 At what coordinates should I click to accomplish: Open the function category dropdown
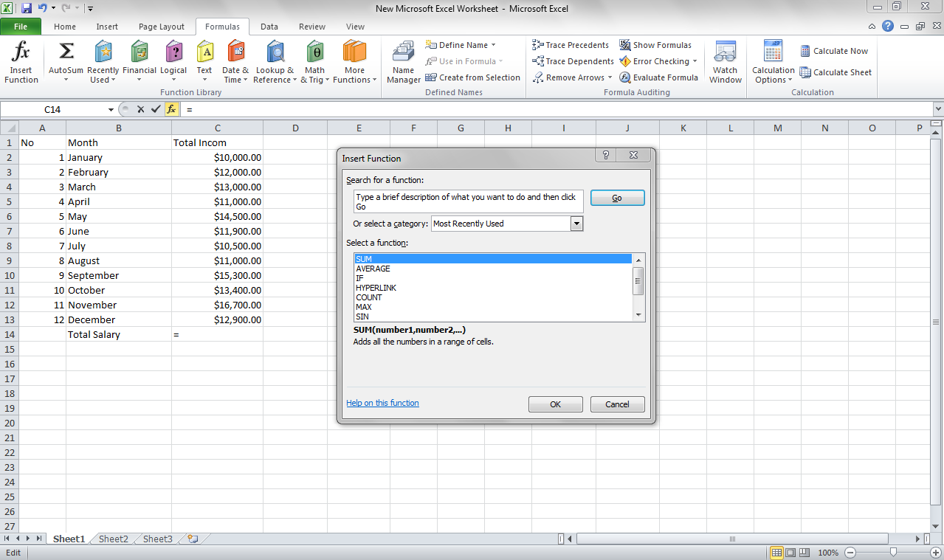[577, 223]
